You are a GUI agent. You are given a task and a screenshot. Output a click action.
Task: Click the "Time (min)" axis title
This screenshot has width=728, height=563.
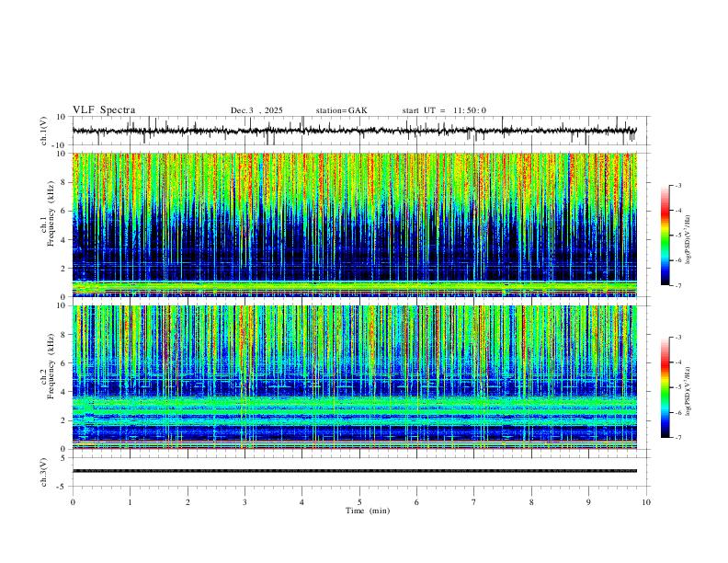tap(368, 511)
